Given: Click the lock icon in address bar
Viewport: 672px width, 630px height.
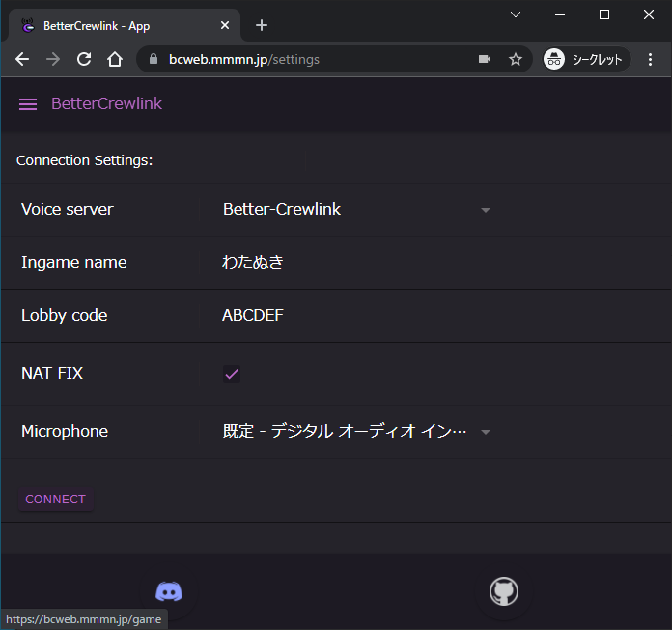Looking at the screenshot, I should point(154,59).
